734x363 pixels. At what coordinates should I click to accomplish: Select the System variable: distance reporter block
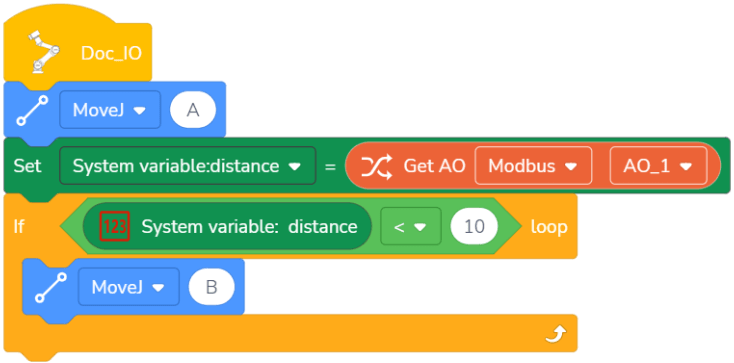[x=227, y=227]
